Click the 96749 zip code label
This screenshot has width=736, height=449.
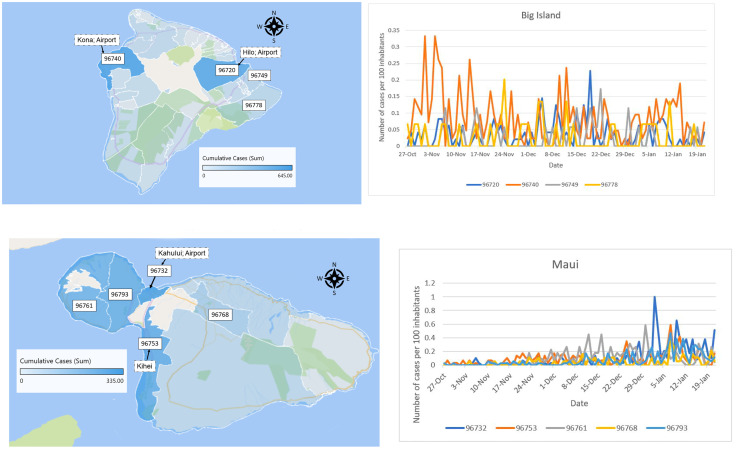(x=259, y=76)
